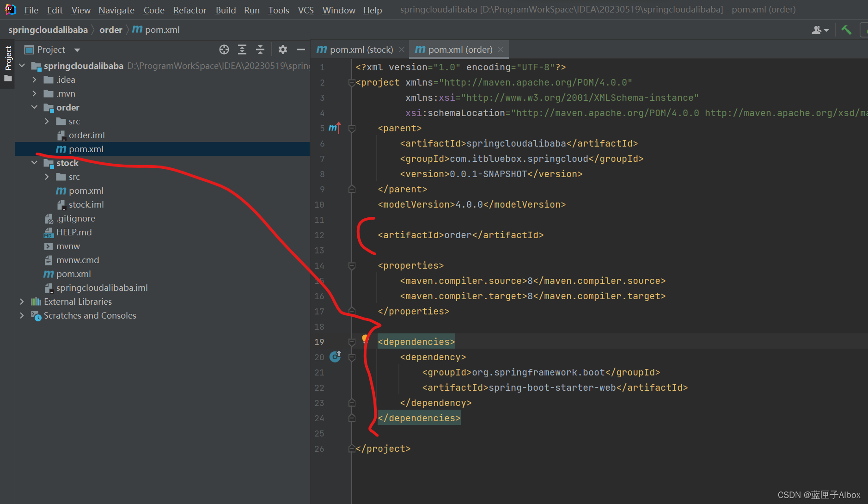Screen dimensions: 868x504
Task: Collapse the springcloudalibaba root node
Action: [22, 66]
